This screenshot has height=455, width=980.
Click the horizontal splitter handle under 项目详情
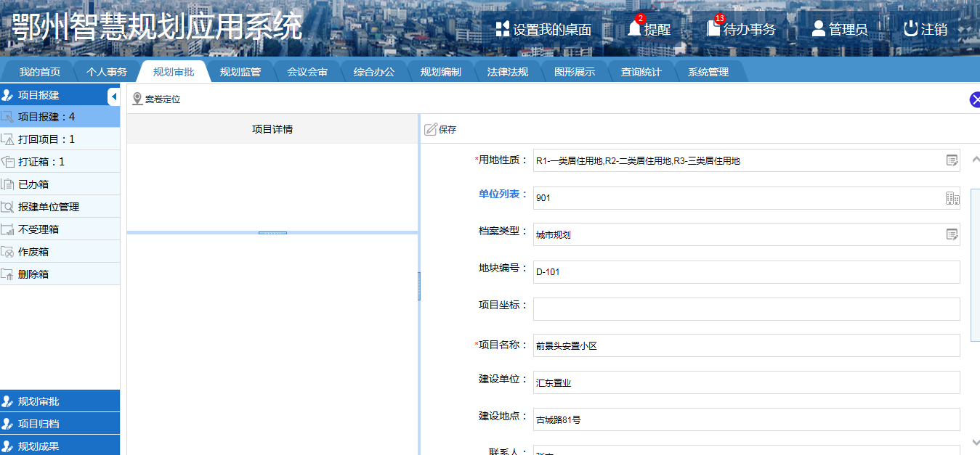(272, 233)
